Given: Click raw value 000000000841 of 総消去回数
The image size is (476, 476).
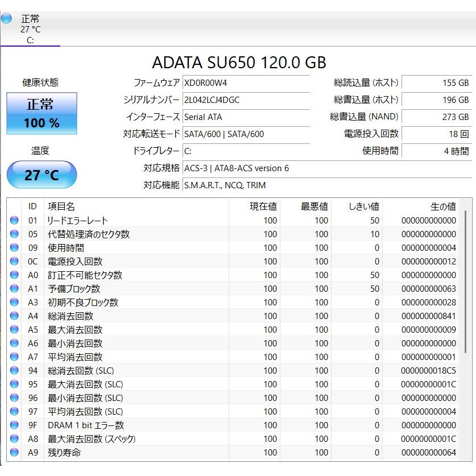Looking at the screenshot, I should [429, 316].
